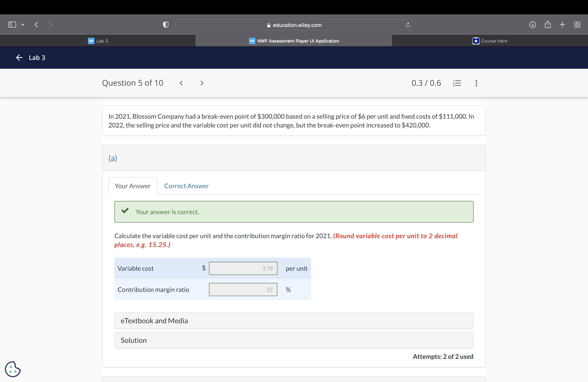The width and height of the screenshot is (588, 382).
Task: Open the sidebar chevron dropdown
Action: click(23, 24)
